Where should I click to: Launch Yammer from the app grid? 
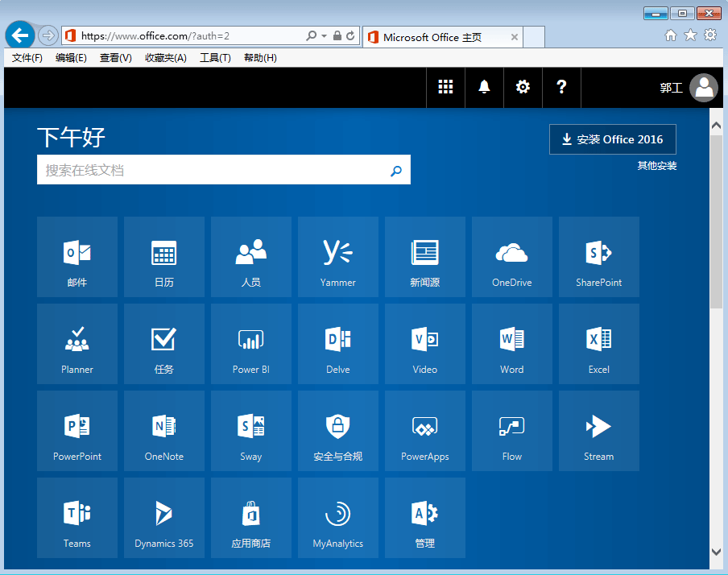pos(338,257)
